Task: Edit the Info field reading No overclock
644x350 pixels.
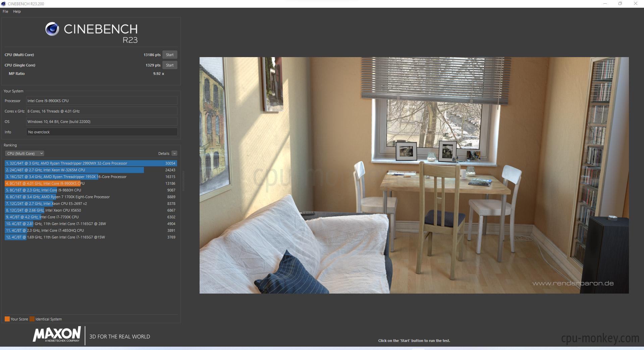Action: (x=102, y=132)
